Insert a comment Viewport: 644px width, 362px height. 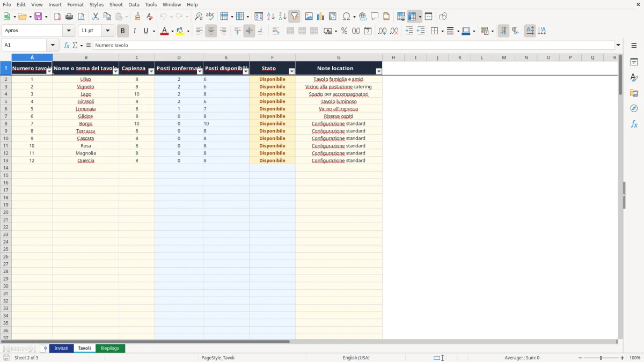[x=375, y=17]
